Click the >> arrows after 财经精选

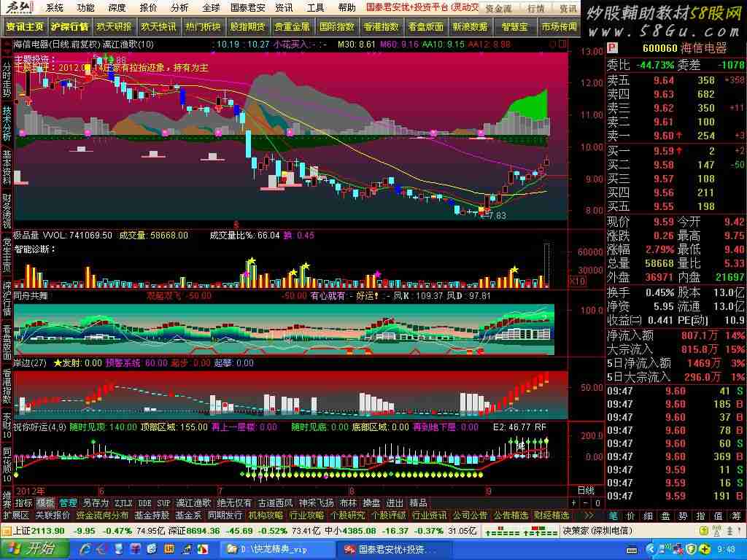pyautogui.click(x=589, y=516)
